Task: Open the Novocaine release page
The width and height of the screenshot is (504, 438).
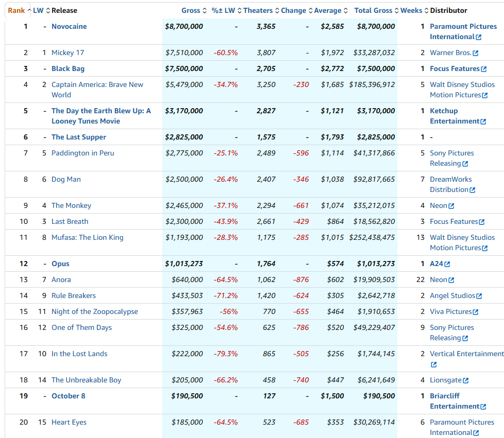Action: pos(69,26)
